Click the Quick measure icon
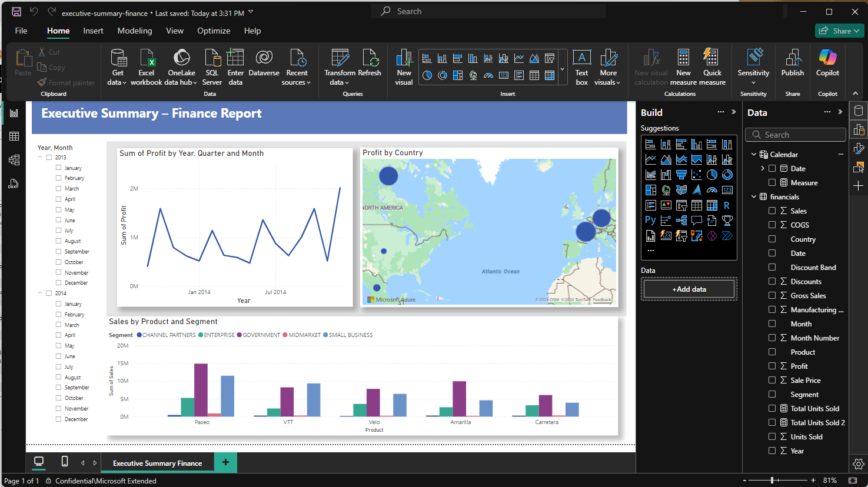Screen dimensions: 868x487 (x=711, y=58)
